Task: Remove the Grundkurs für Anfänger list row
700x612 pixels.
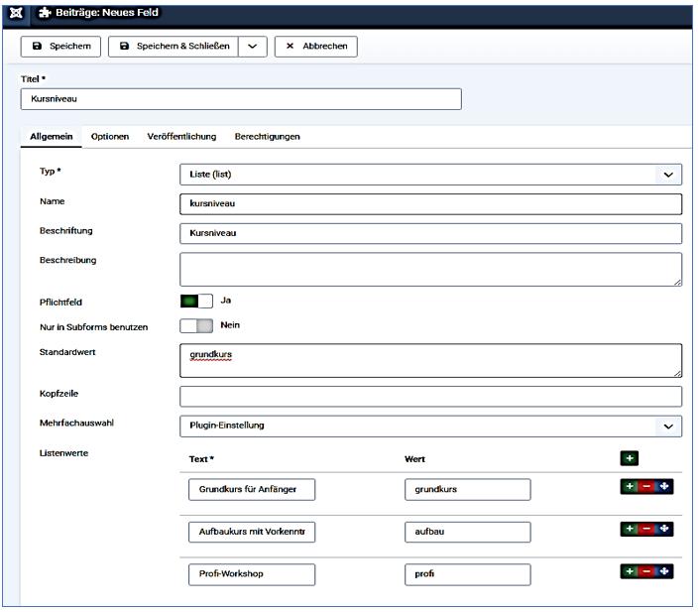Action: coord(646,488)
